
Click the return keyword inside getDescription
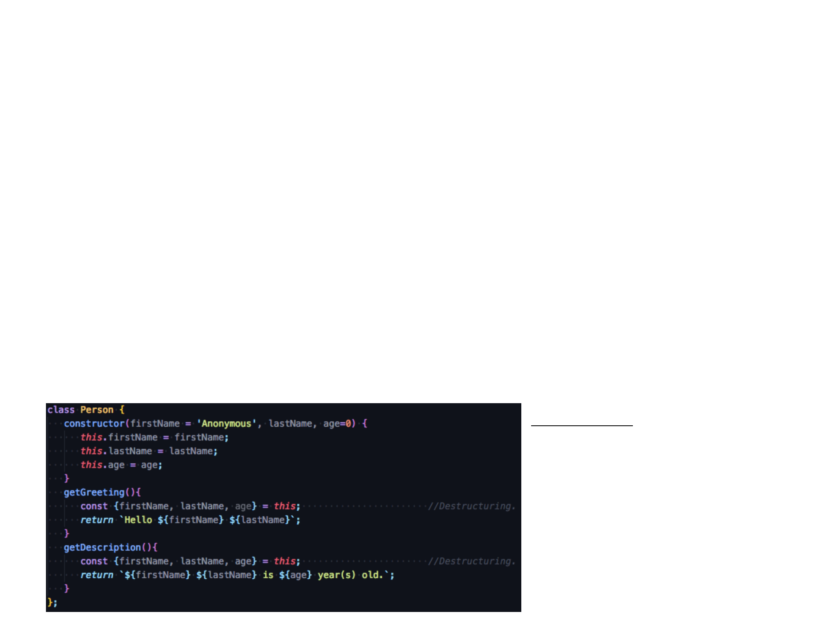(97, 575)
